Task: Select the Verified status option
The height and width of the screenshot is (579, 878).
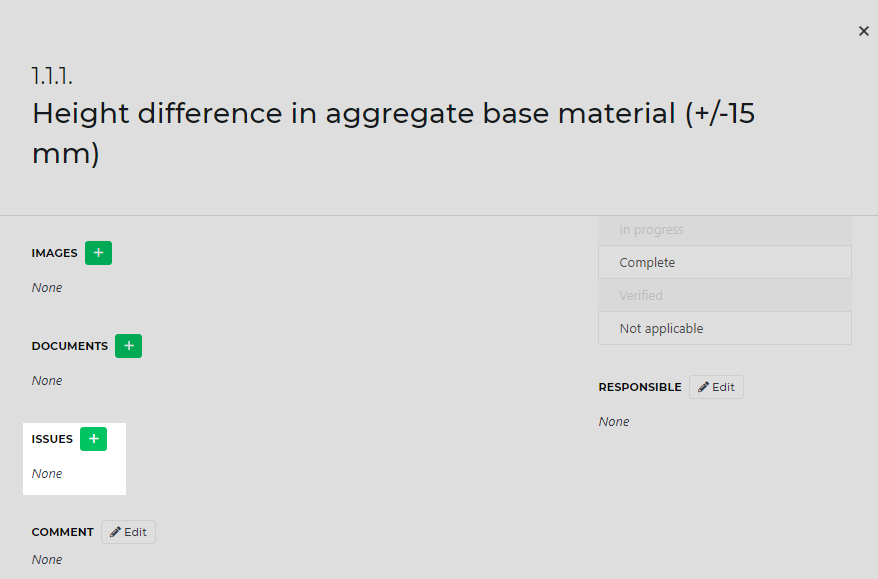Action: coord(725,295)
